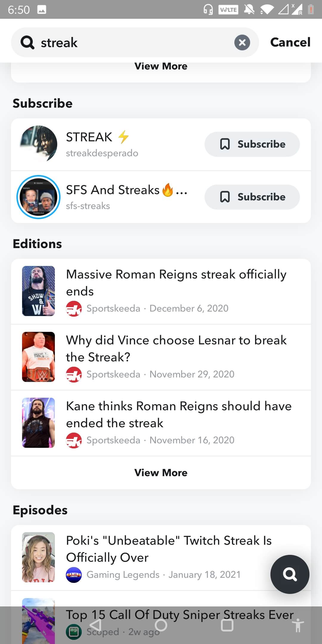The image size is (322, 644).
Task: Open SFS And Streaks story avatar
Action: pos(38,197)
